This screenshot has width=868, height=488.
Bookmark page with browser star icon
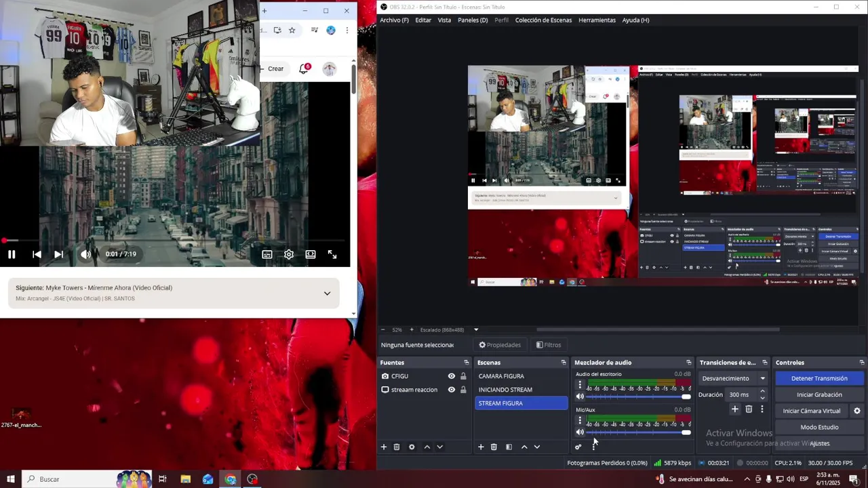coord(292,30)
